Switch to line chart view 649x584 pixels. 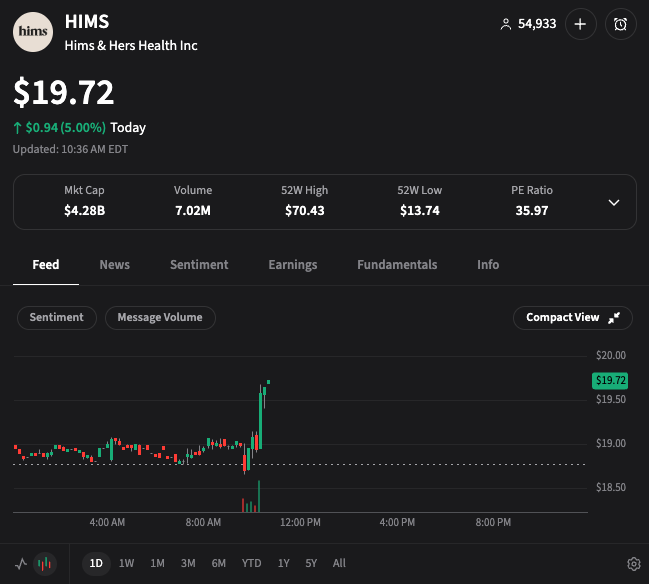(21, 563)
